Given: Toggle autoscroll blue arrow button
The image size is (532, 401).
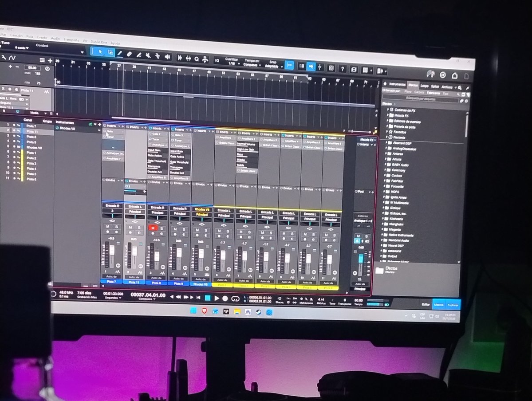Looking at the screenshot, I should [311, 67].
